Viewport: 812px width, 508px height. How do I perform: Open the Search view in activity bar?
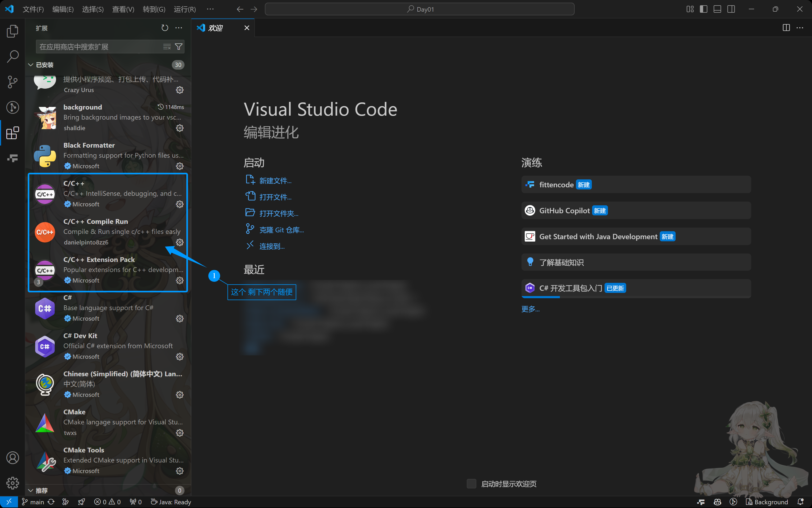tap(12, 56)
